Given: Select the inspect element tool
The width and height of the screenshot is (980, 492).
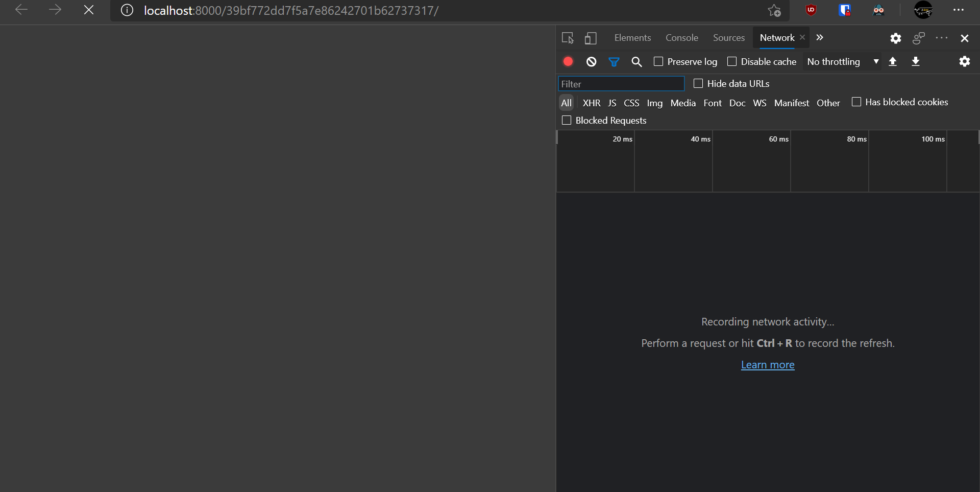Looking at the screenshot, I should pos(568,38).
